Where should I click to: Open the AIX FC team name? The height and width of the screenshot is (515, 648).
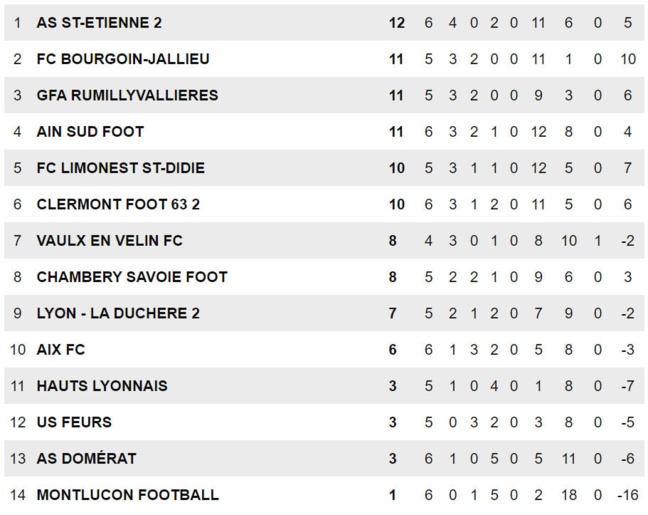61,350
